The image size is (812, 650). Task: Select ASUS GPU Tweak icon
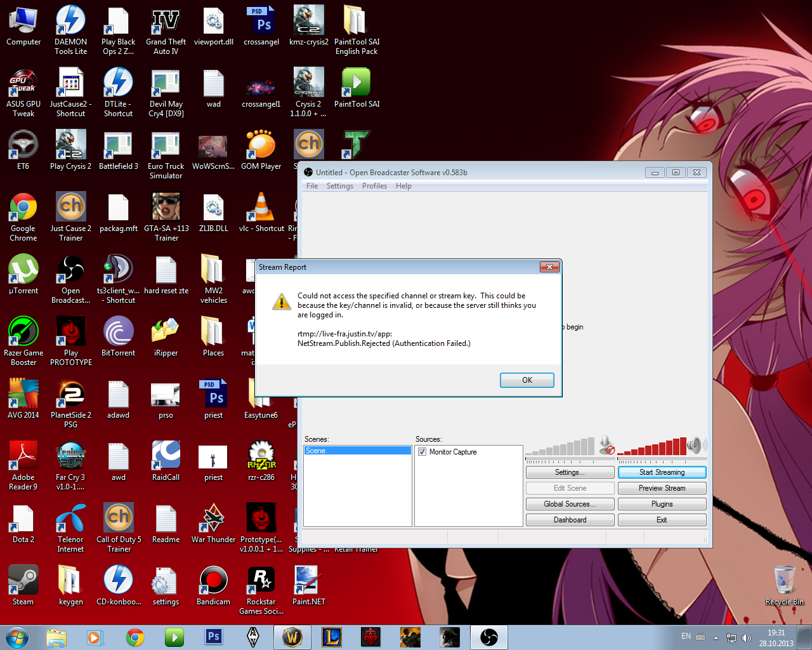click(x=23, y=93)
